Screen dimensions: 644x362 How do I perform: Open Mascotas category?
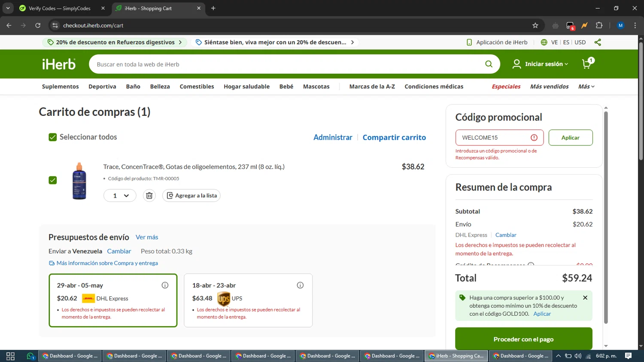click(316, 86)
